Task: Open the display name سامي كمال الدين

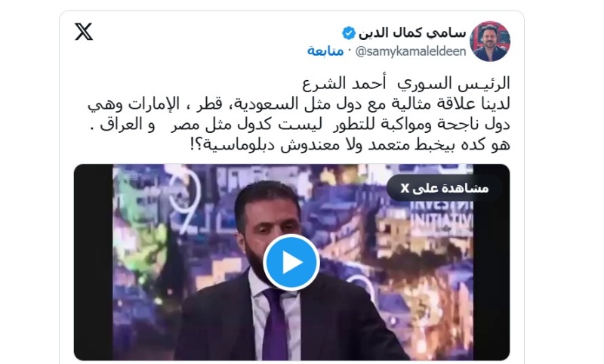Action: (x=412, y=33)
